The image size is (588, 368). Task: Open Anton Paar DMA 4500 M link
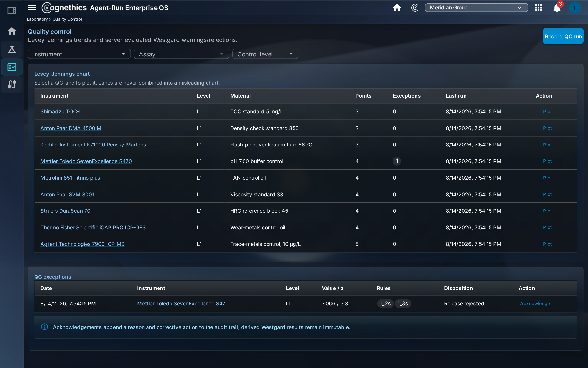(71, 128)
